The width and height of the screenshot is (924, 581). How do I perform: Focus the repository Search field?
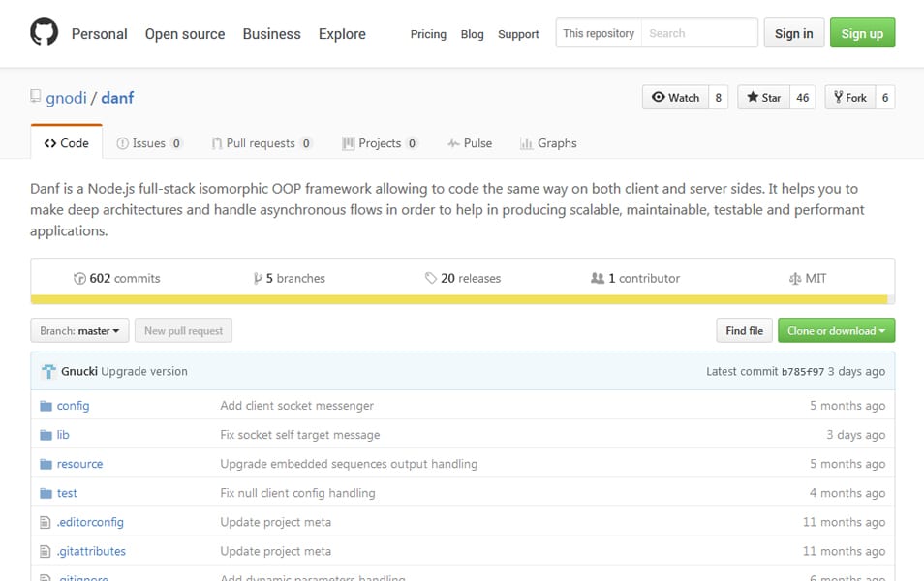tap(699, 33)
